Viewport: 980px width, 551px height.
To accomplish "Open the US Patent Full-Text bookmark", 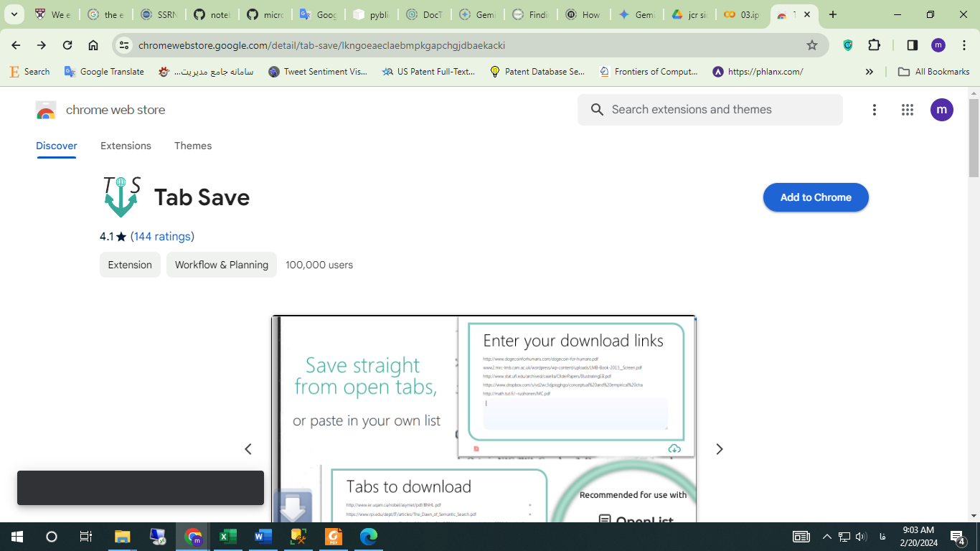I will [x=428, y=72].
